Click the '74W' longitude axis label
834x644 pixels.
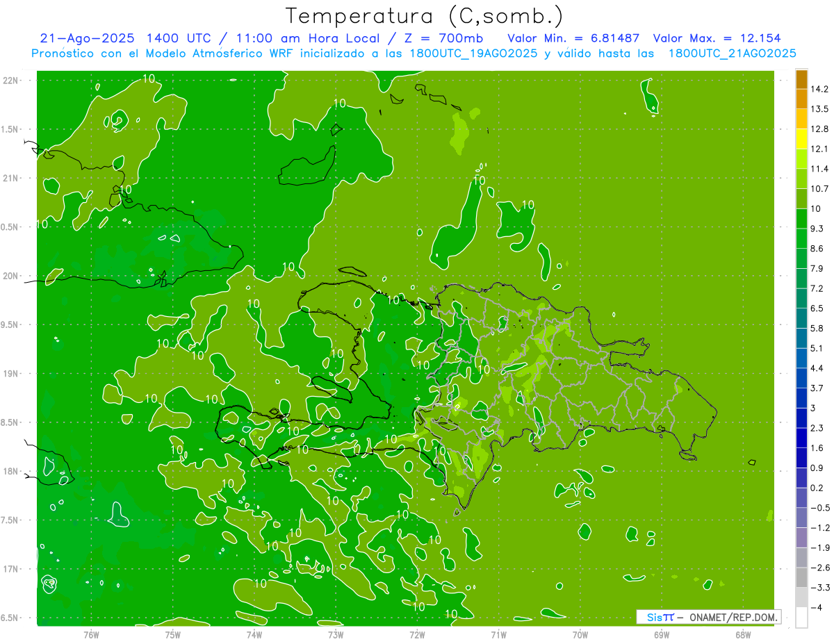[x=254, y=635]
